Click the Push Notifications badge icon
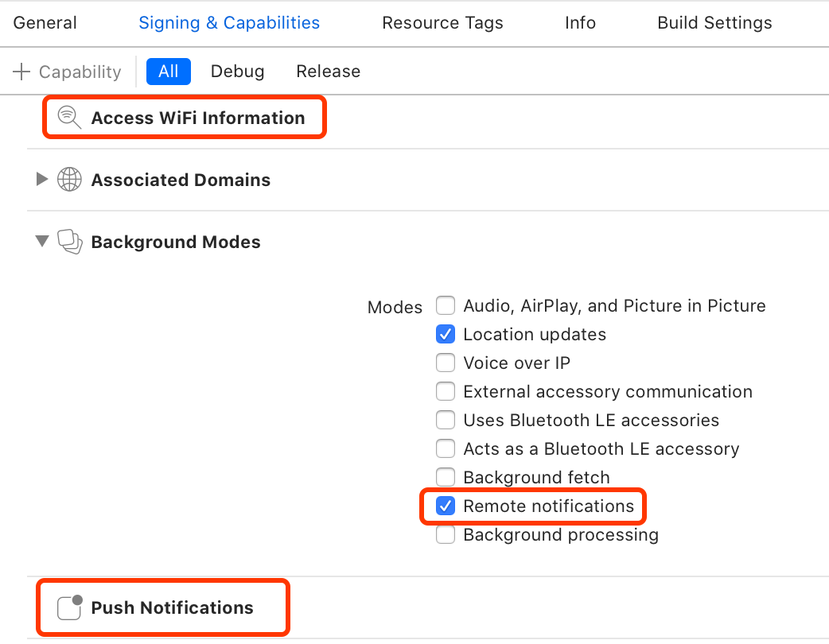The image size is (829, 644). [x=70, y=607]
